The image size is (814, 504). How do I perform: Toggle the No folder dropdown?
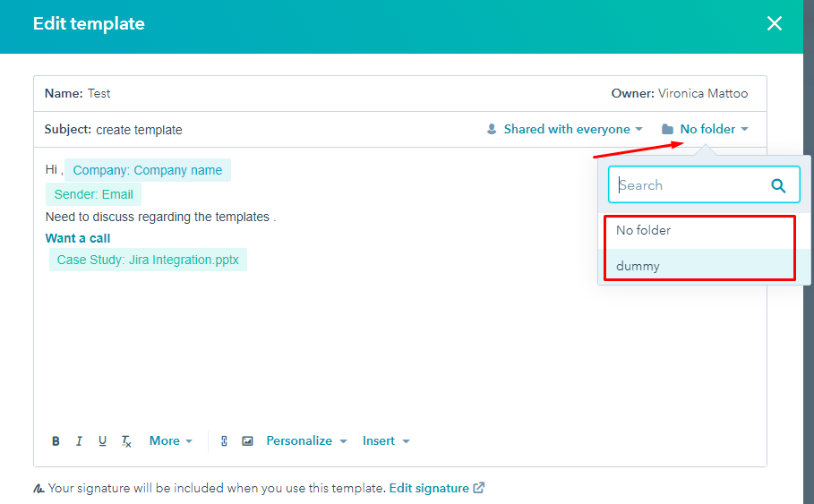714,129
